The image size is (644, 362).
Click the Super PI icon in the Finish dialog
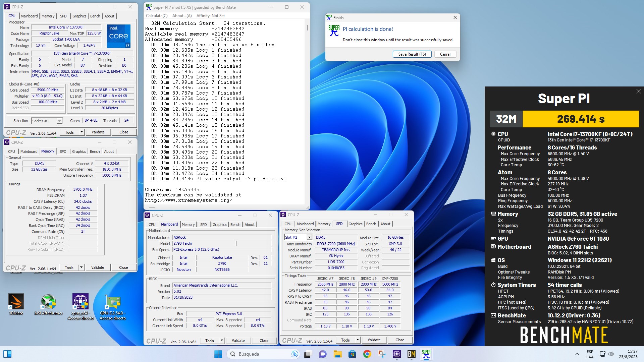[x=334, y=31]
